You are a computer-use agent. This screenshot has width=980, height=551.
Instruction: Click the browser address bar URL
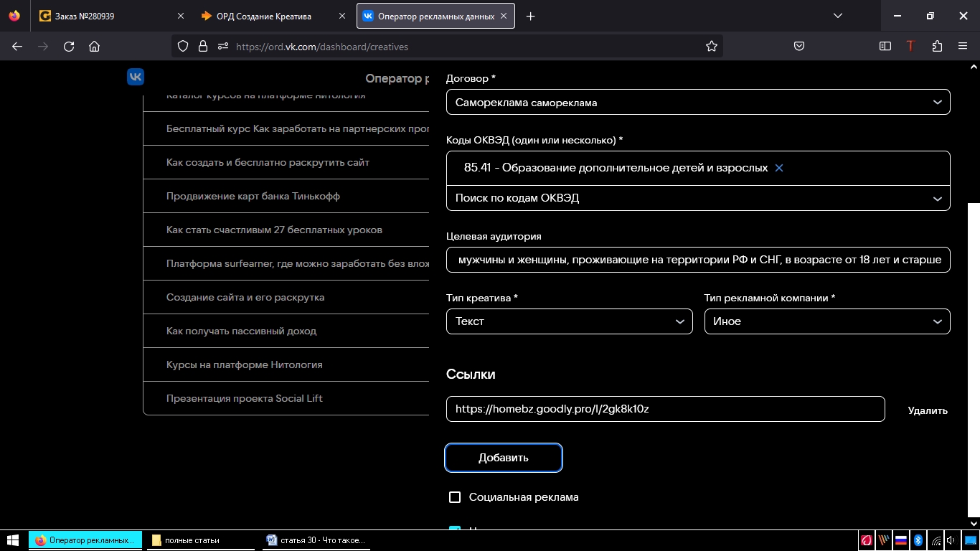[x=322, y=47]
